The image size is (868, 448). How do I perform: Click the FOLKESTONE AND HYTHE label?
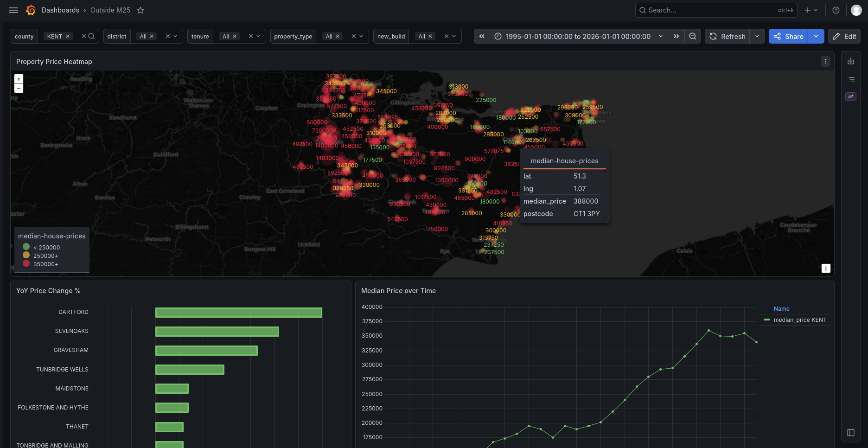(53, 408)
